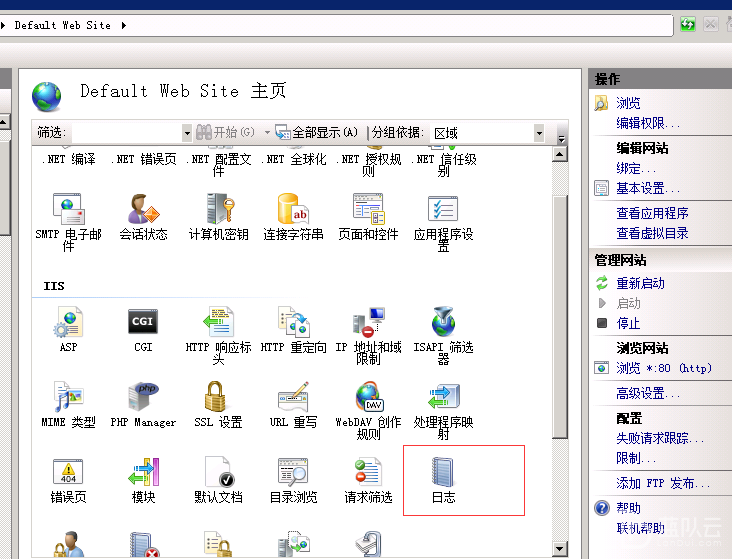Click the 筛选 filter text field
Viewport: 732px width, 559px height.
pos(127,133)
